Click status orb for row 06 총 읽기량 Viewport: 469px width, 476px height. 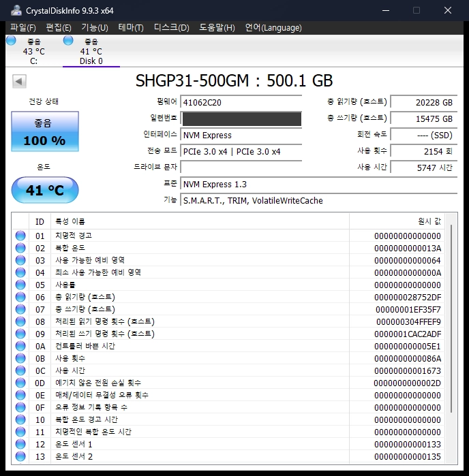click(20, 297)
